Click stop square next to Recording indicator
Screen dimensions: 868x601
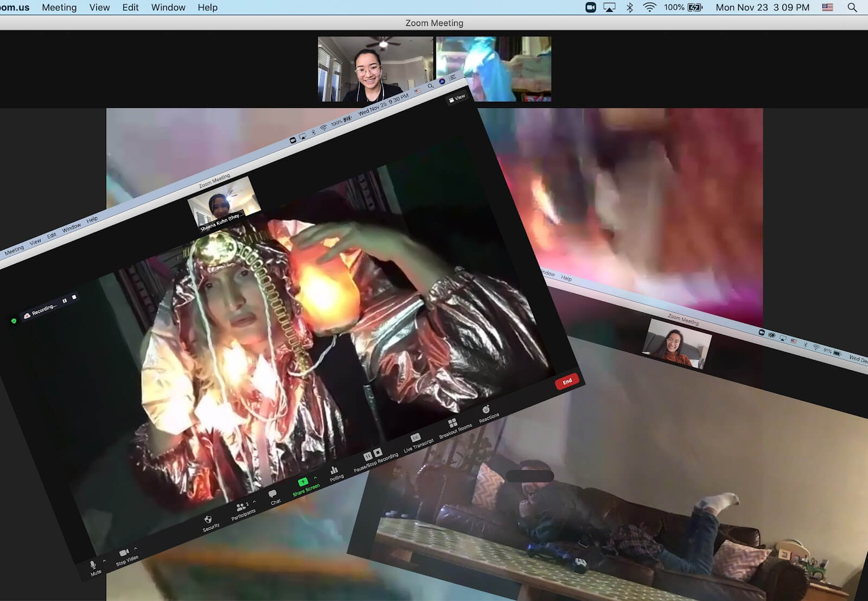tap(74, 298)
